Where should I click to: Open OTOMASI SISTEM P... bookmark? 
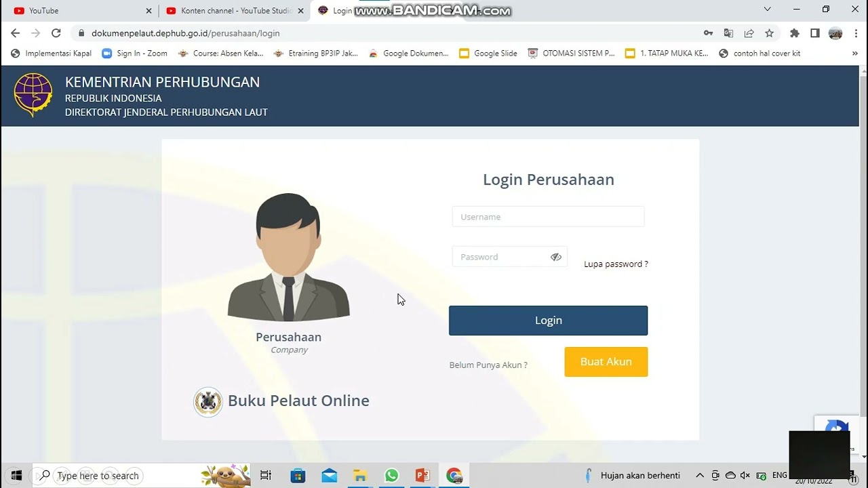coord(571,54)
